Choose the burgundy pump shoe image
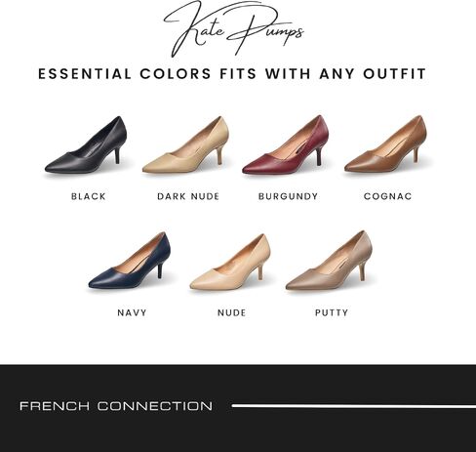Screen dimensions: 476x452 (286, 144)
